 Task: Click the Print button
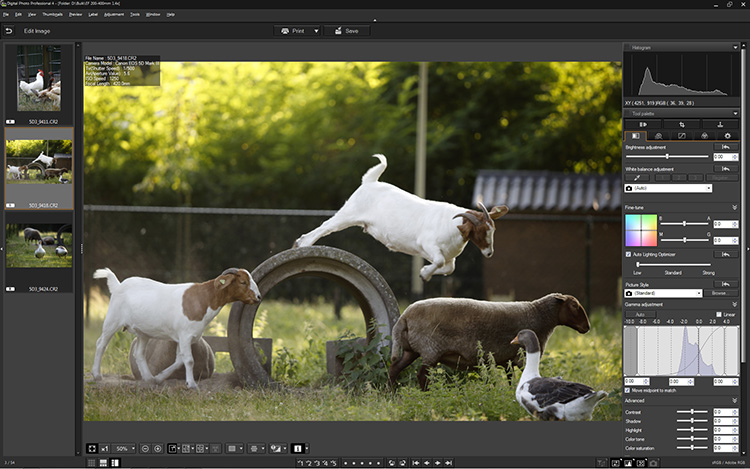click(298, 31)
